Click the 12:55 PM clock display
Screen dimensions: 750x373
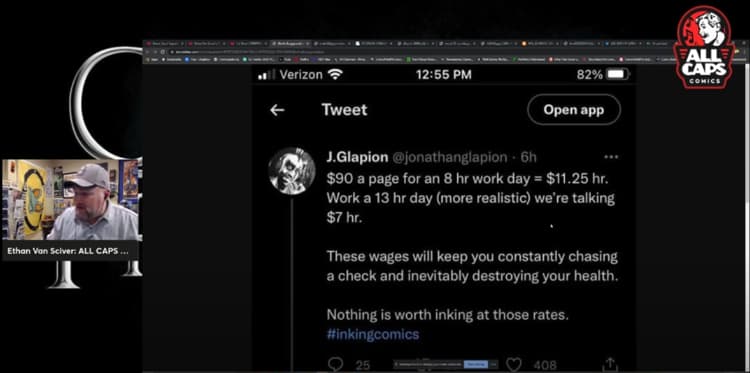(x=443, y=75)
